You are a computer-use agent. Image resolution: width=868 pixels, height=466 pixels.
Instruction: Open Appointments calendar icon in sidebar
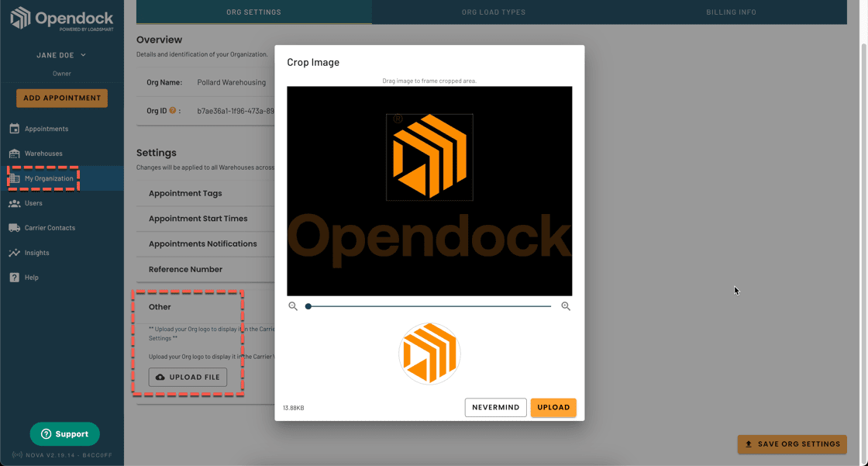[x=15, y=129]
